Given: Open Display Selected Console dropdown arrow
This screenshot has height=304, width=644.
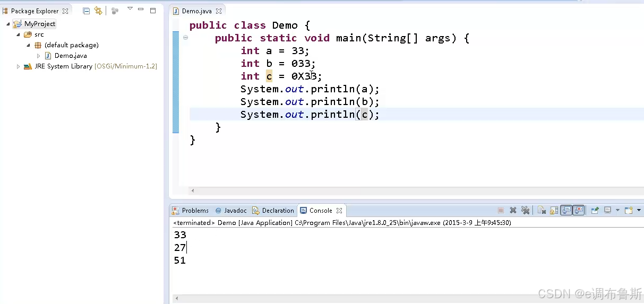Looking at the screenshot, I should tap(617, 211).
